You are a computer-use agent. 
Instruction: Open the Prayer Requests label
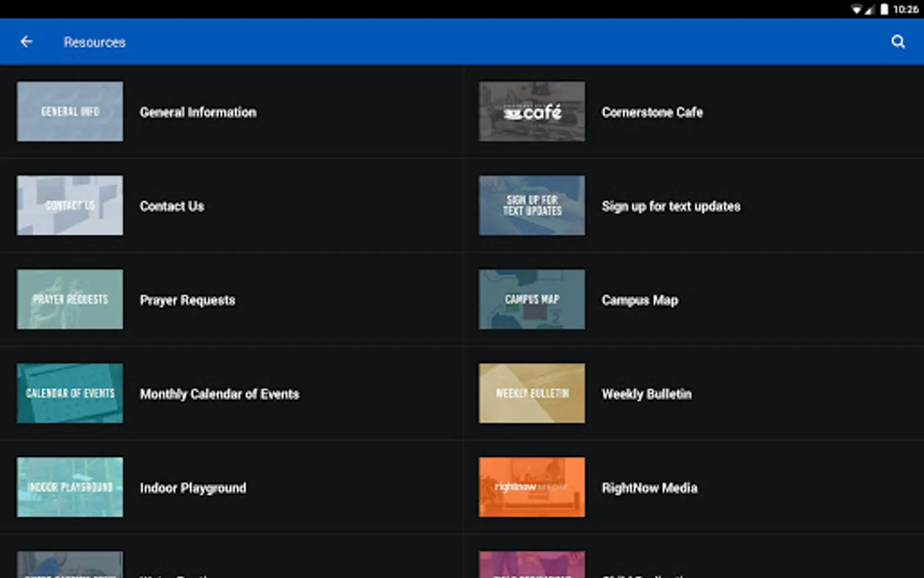pyautogui.click(x=187, y=301)
